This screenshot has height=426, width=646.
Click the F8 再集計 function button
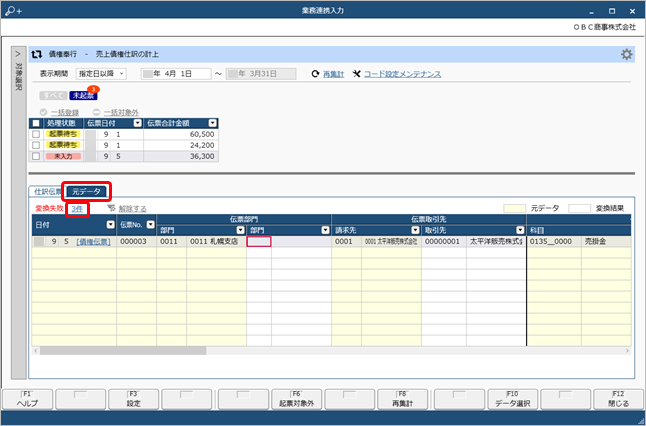[x=403, y=399]
